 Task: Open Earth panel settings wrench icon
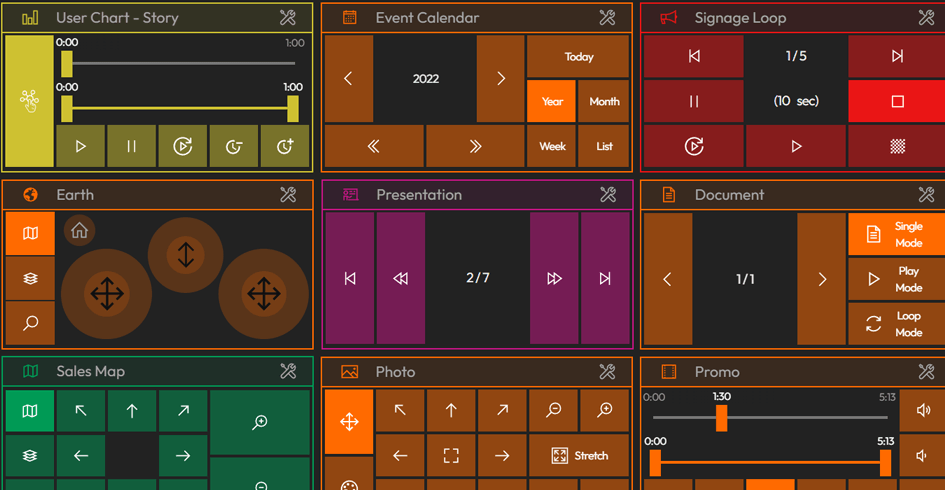click(x=287, y=194)
